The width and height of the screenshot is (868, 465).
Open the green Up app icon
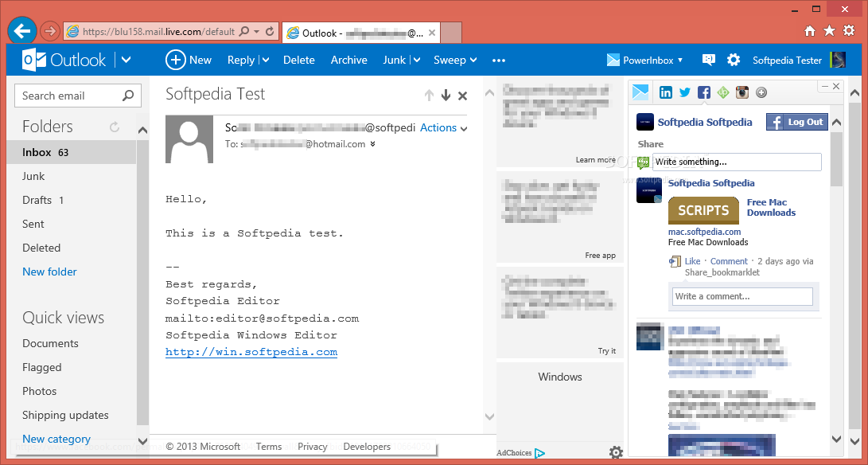(723, 93)
